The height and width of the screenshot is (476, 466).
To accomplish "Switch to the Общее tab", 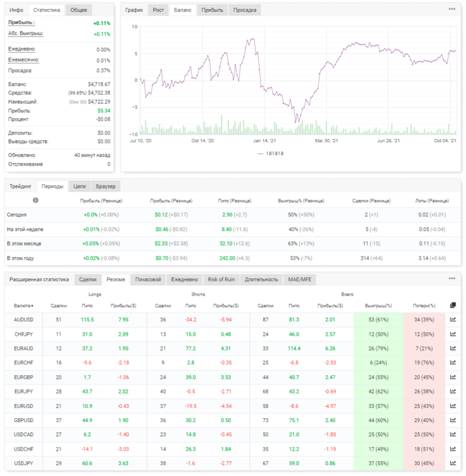I will click(x=79, y=10).
